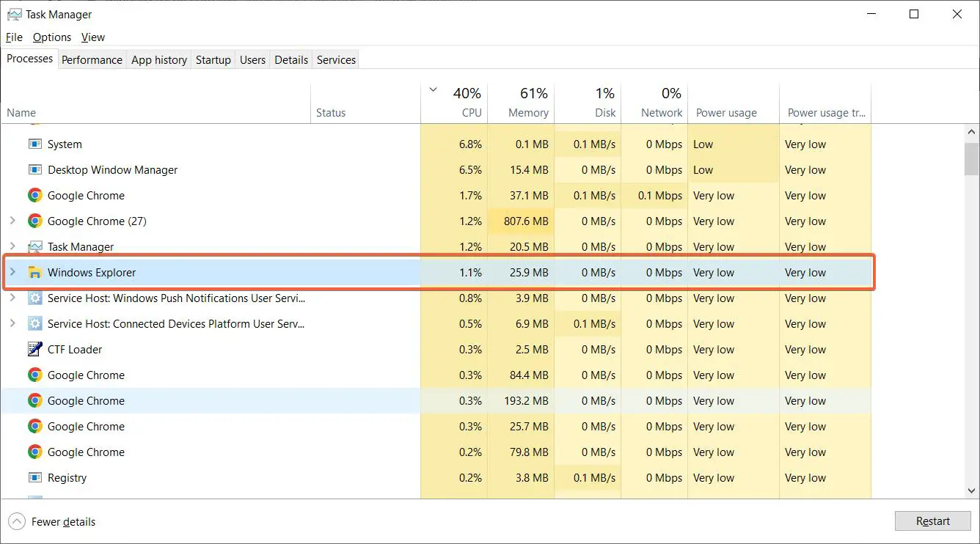
Task: Click the Restart button
Action: (933, 521)
